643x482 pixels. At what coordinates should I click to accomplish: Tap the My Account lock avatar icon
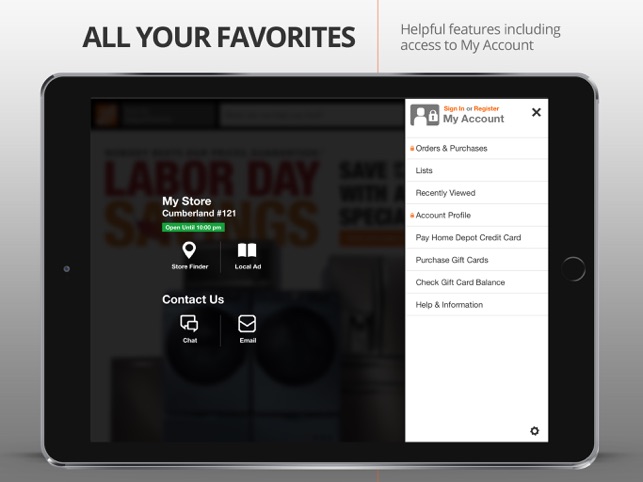click(425, 115)
